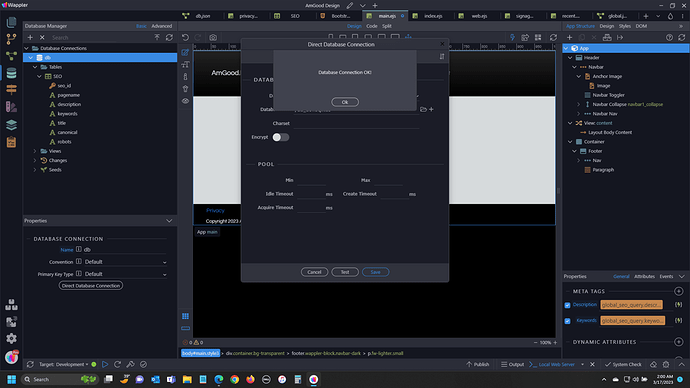Image resolution: width=690 pixels, height=388 pixels.
Task: Click the delete X icon in Database Manager
Action: (x=42, y=37)
